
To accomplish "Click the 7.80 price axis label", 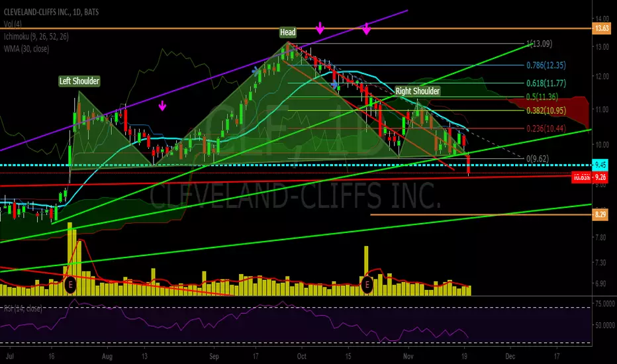I will [601, 238].
